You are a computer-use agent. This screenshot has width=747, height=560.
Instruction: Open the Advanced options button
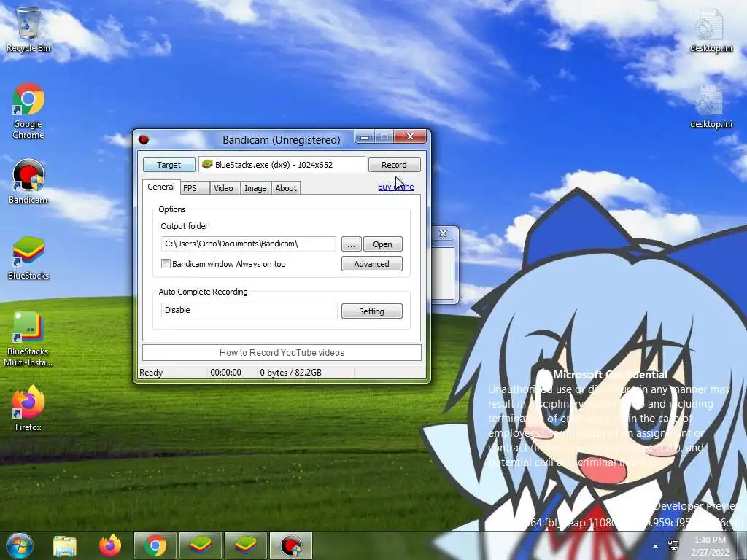[371, 264]
